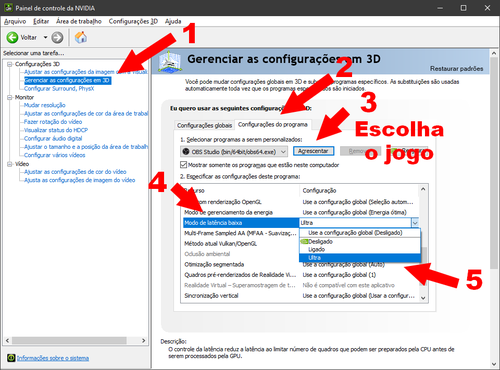Maximize the NVIDIA Control Panel window

coord(464,8)
